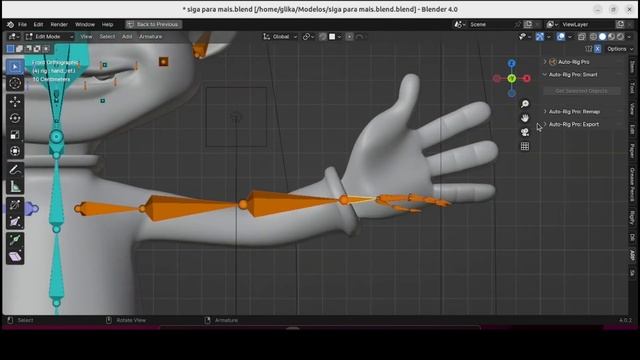Set selection mode to extend
This screenshot has height=360, width=640.
click(x=19, y=49)
